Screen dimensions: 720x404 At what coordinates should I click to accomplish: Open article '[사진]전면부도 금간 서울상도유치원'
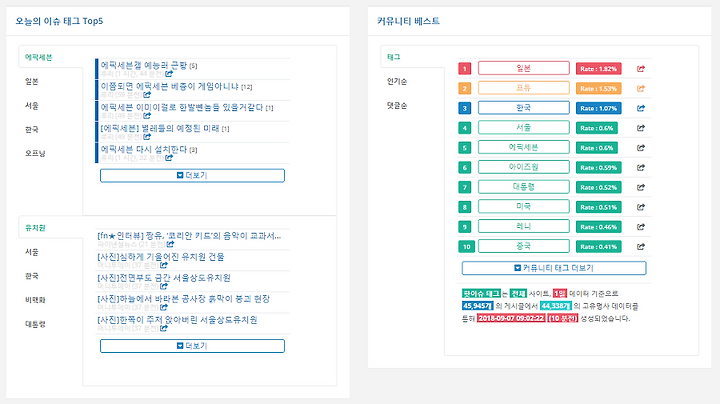point(164,278)
